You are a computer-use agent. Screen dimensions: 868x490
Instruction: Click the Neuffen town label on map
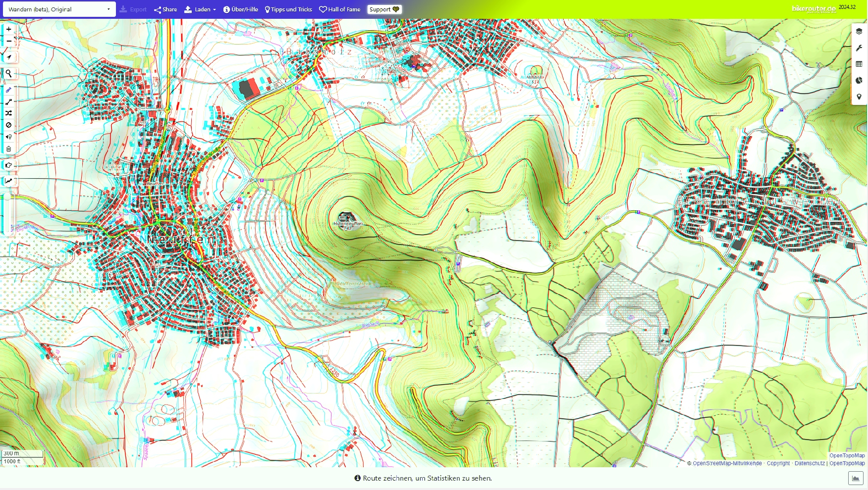pos(181,240)
